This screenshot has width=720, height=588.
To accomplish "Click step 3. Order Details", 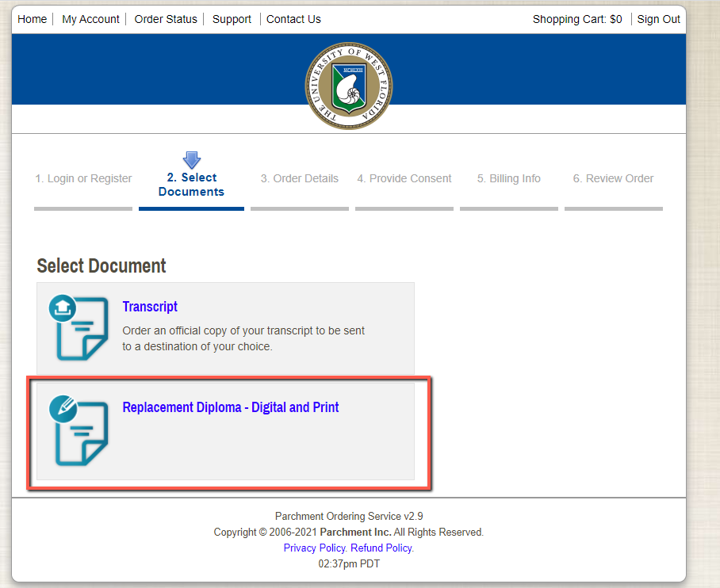I will 300,178.
